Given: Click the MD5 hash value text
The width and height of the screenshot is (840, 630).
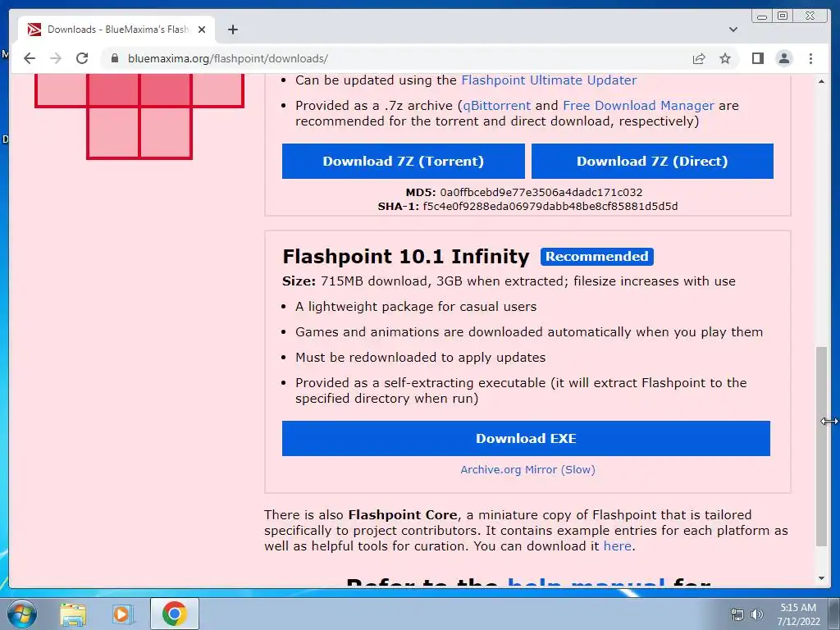Looking at the screenshot, I should (x=541, y=192).
